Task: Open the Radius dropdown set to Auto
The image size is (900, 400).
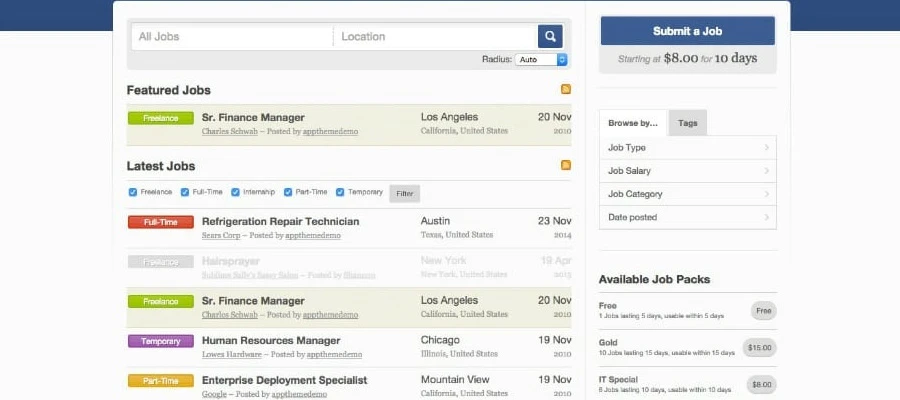Action: pyautogui.click(x=541, y=60)
